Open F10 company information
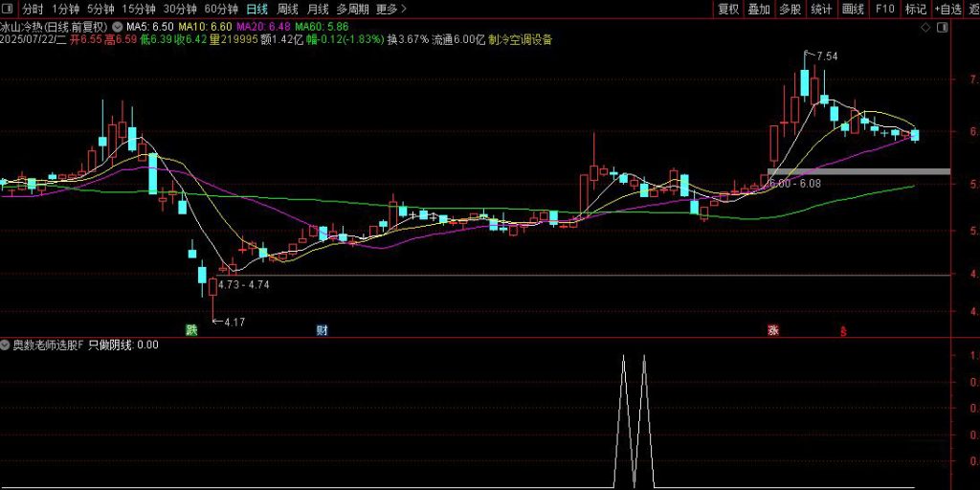This screenshot has height=490, width=980. pyautogui.click(x=884, y=10)
